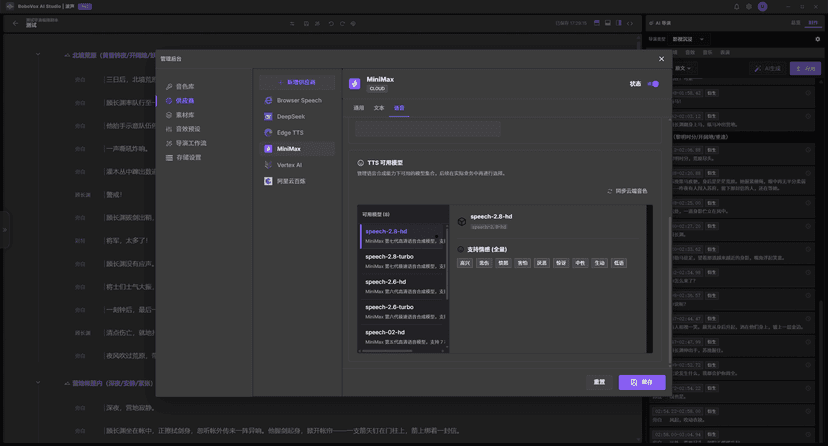
Task: Switch to the 文本 tab
Action: pyautogui.click(x=379, y=108)
